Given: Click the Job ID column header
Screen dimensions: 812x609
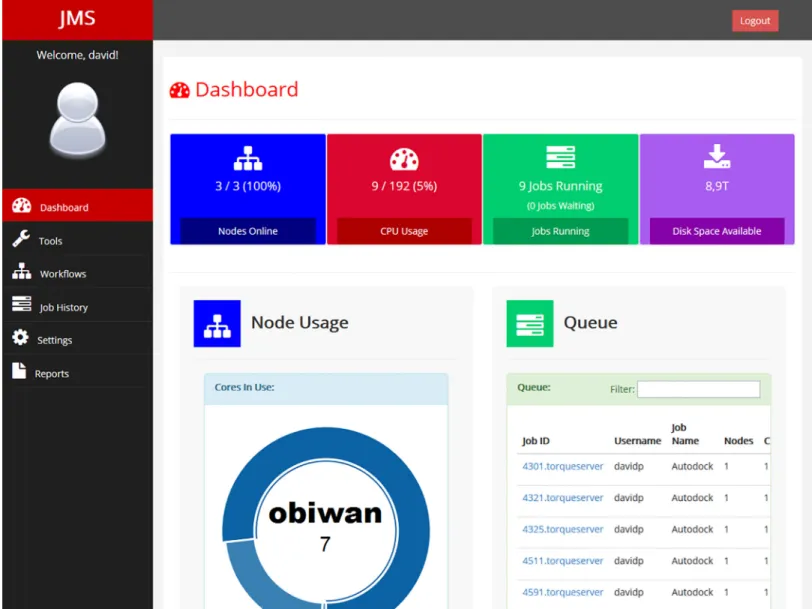Looking at the screenshot, I should pos(535,441).
